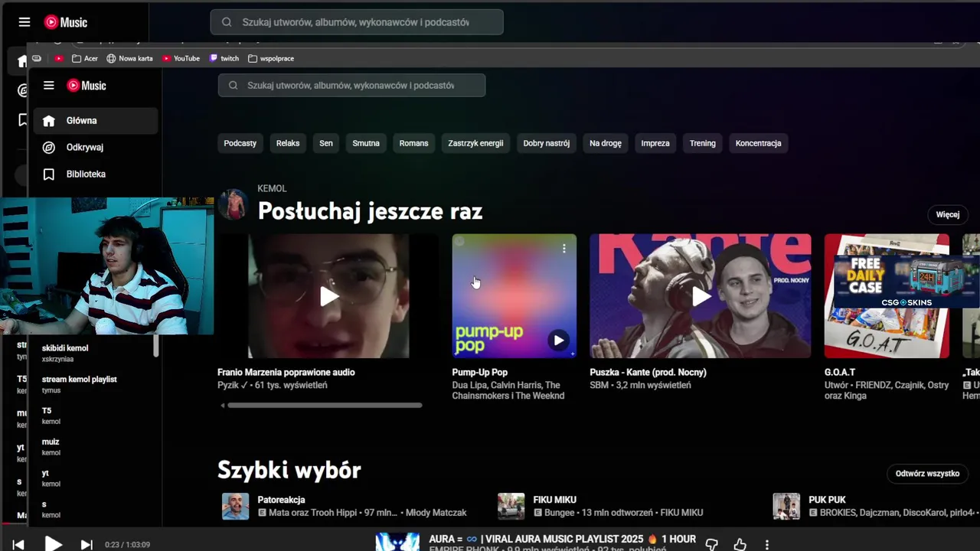Select the Koncentracja chip
The image size is (980, 551).
pyautogui.click(x=758, y=143)
